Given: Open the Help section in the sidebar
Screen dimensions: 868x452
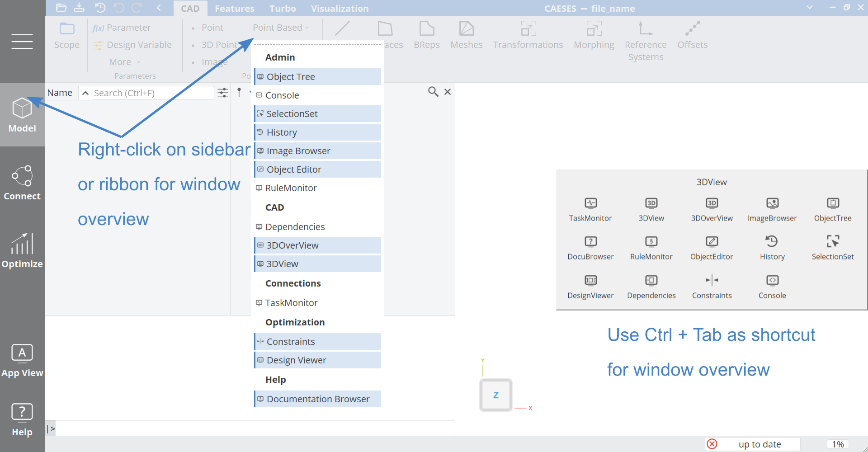Looking at the screenshot, I should [x=22, y=419].
